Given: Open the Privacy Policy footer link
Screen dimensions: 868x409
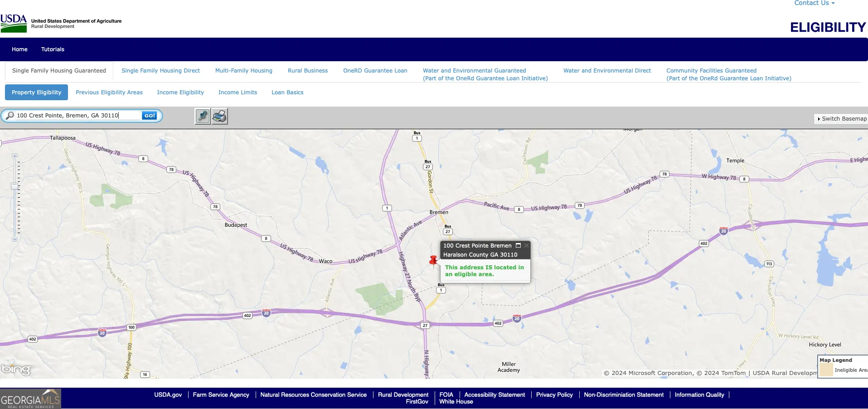Looking at the screenshot, I should (x=554, y=395).
